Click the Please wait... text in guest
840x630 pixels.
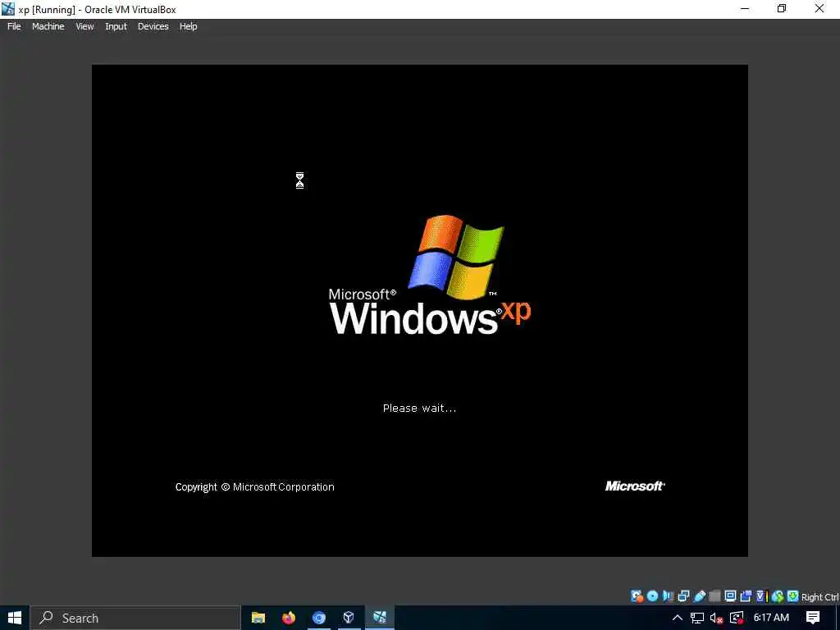pos(419,409)
